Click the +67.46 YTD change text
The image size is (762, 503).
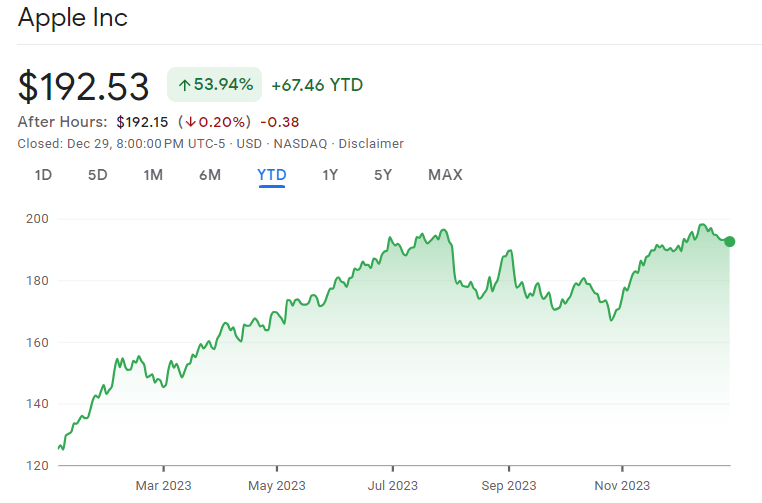[317, 85]
